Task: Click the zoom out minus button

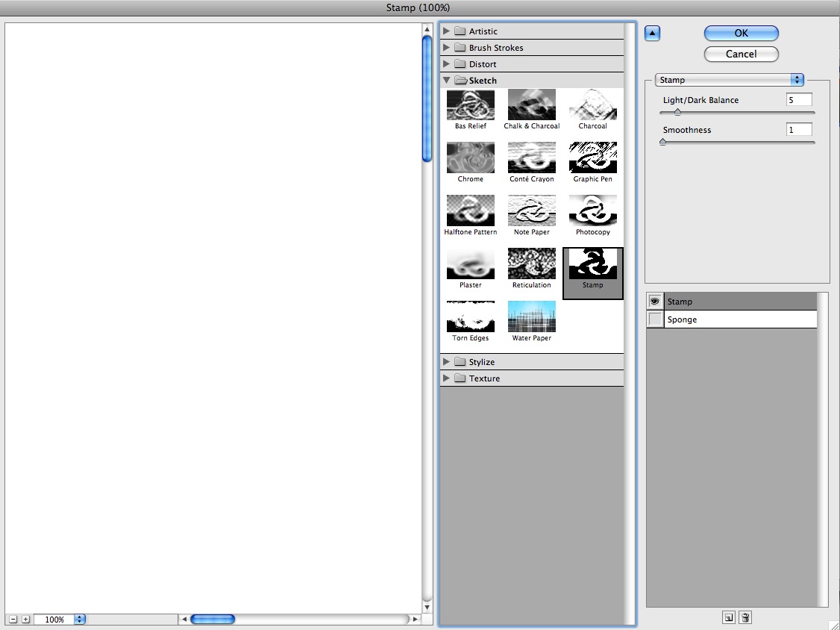Action: (13, 620)
